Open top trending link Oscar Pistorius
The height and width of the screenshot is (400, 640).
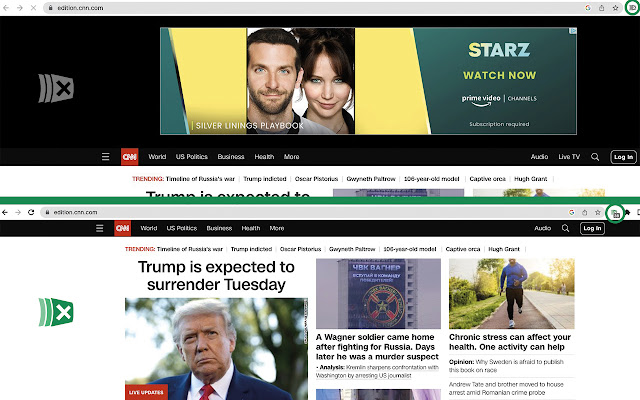pos(316,179)
